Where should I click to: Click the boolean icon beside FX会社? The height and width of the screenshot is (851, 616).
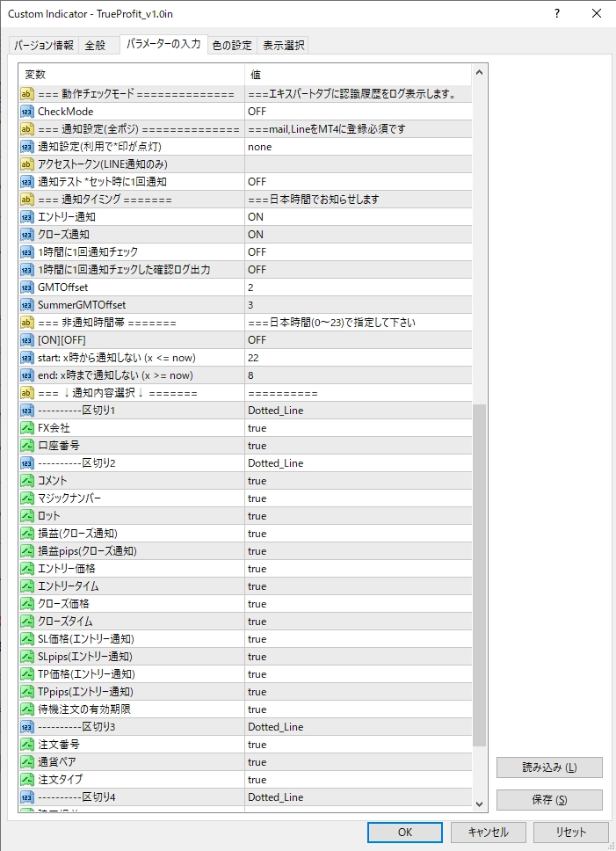tap(27, 428)
